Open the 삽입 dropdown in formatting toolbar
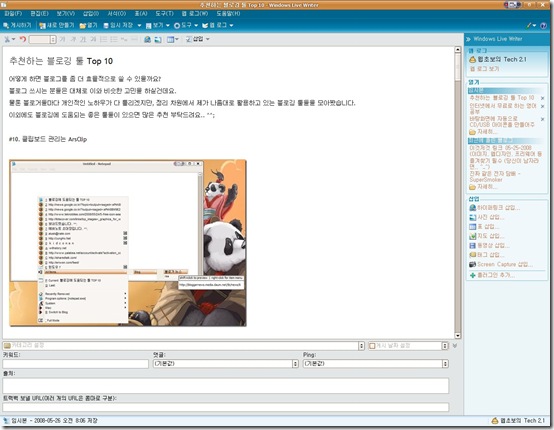The image size is (554, 430). [x=198, y=39]
